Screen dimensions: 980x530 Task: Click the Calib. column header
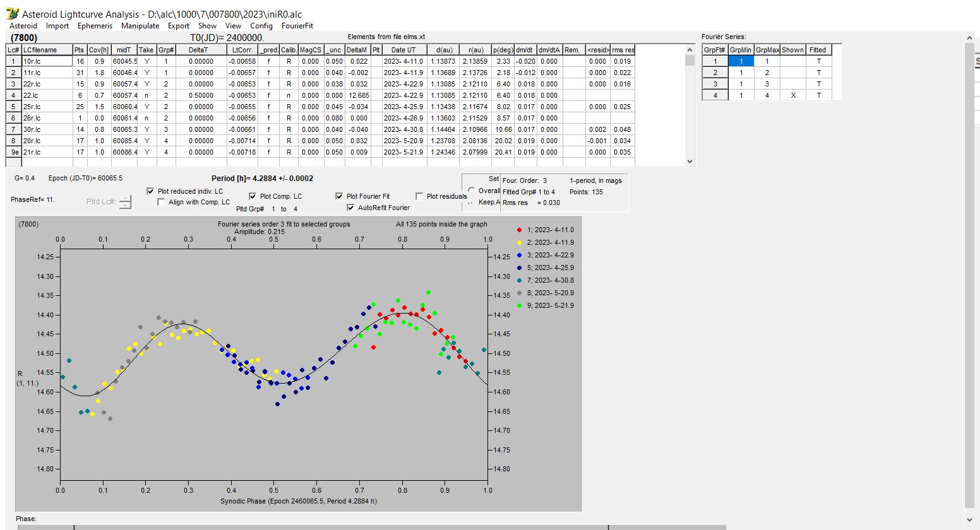[289, 50]
